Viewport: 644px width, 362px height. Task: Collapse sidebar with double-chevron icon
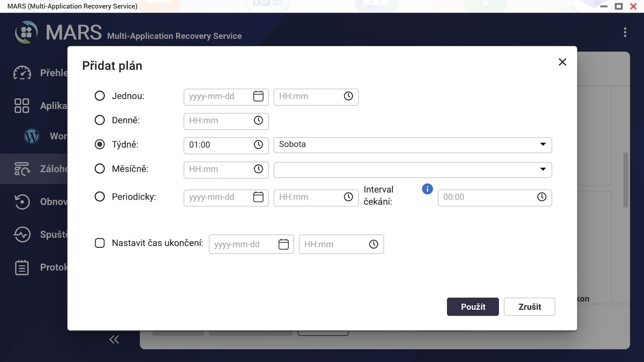point(114,340)
